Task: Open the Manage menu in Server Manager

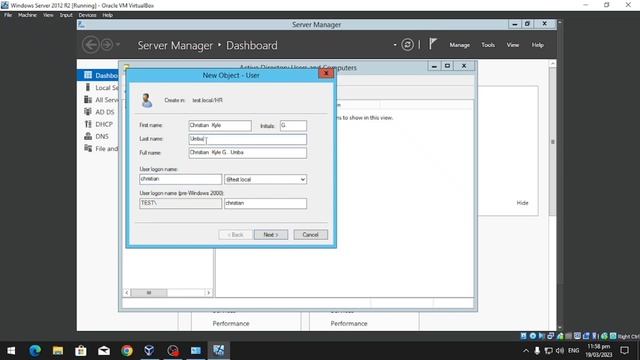Action: [460, 45]
